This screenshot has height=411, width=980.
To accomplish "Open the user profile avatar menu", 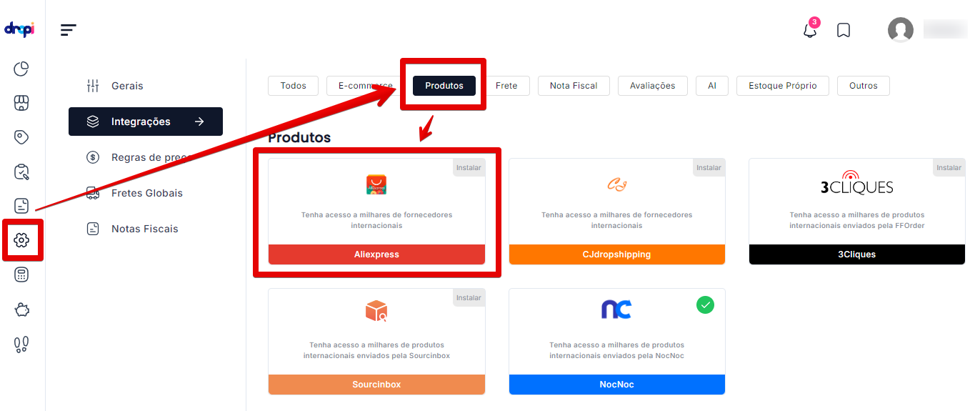I will tap(901, 30).
